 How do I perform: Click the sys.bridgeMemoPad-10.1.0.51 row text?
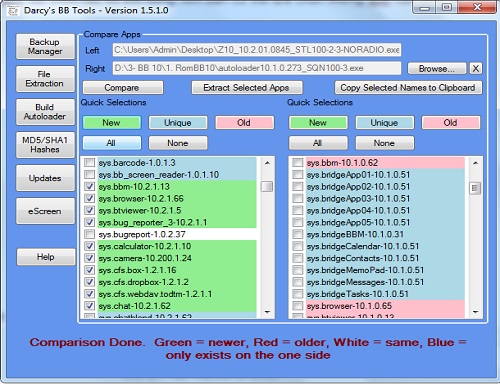coord(365,270)
